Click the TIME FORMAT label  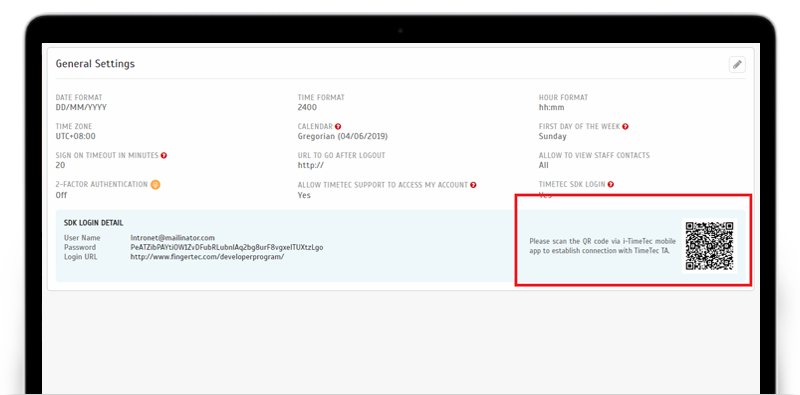click(321, 97)
